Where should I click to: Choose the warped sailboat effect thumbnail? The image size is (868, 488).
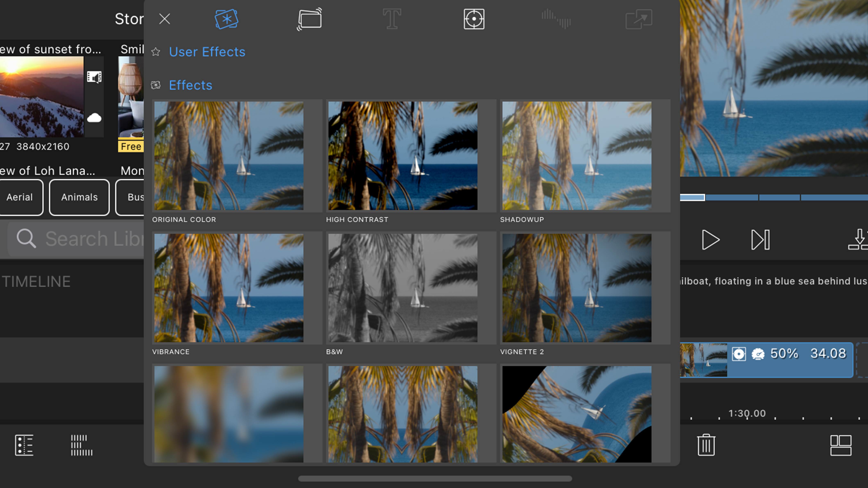(x=576, y=414)
